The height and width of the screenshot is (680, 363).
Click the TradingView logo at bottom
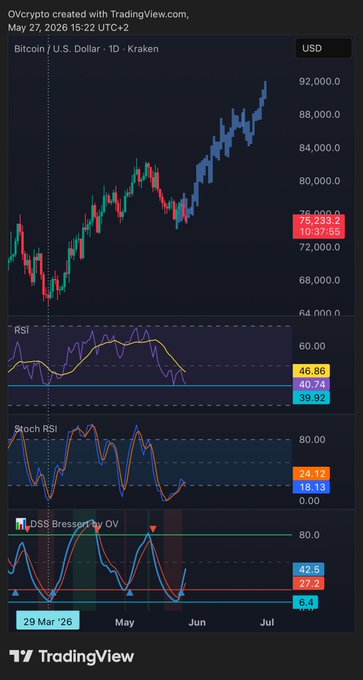[x=72, y=656]
